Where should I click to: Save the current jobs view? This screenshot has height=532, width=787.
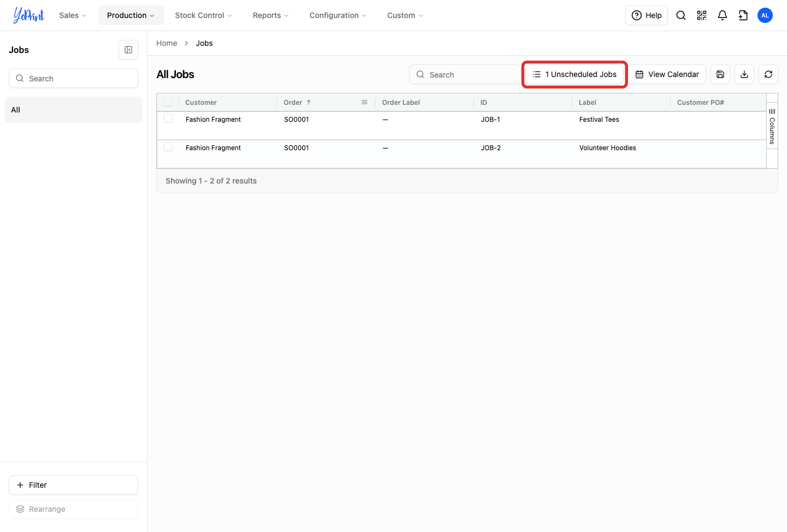pyautogui.click(x=720, y=74)
